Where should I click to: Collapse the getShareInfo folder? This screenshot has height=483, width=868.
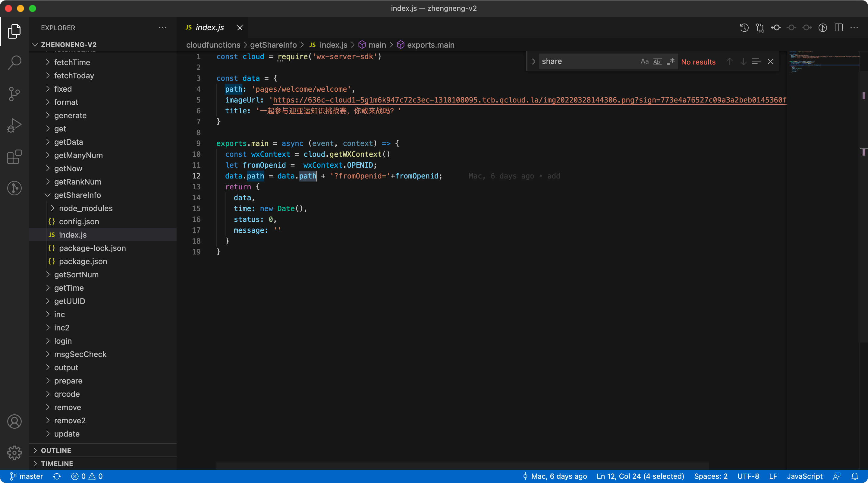click(x=77, y=195)
